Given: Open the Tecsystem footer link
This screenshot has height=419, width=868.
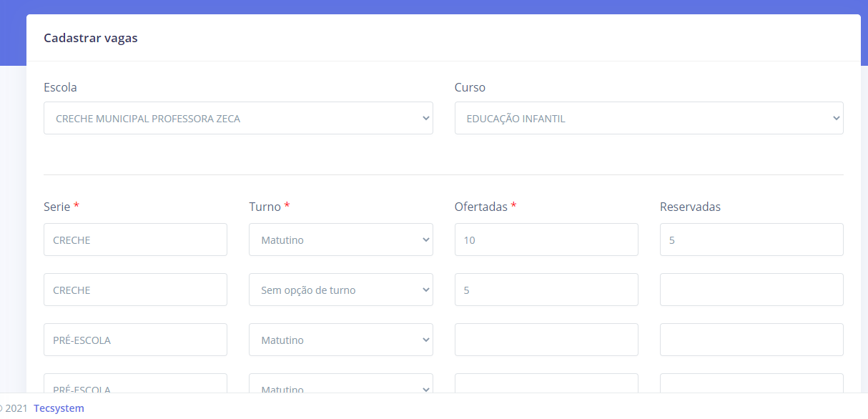Looking at the screenshot, I should [x=59, y=408].
